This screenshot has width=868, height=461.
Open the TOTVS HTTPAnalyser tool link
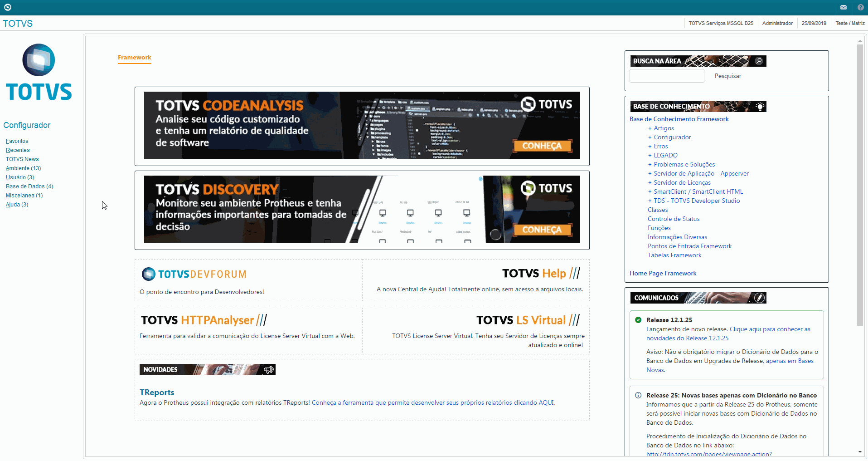tap(204, 320)
